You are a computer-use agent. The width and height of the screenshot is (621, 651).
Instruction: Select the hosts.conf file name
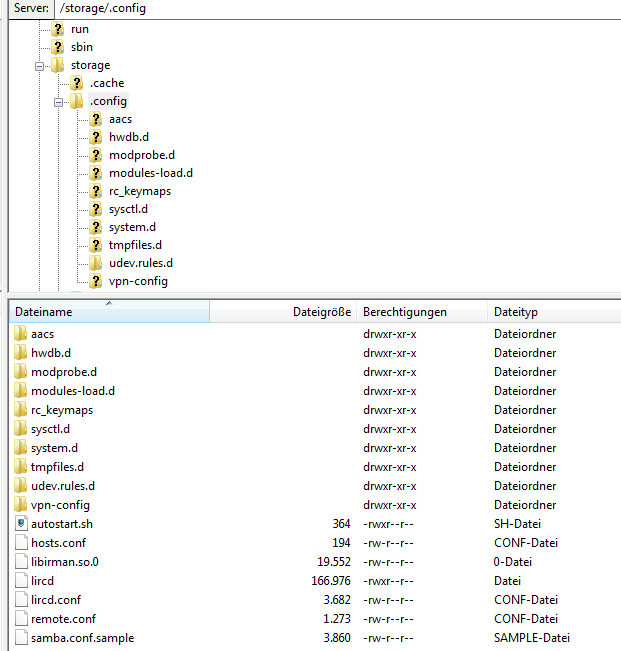[59, 543]
